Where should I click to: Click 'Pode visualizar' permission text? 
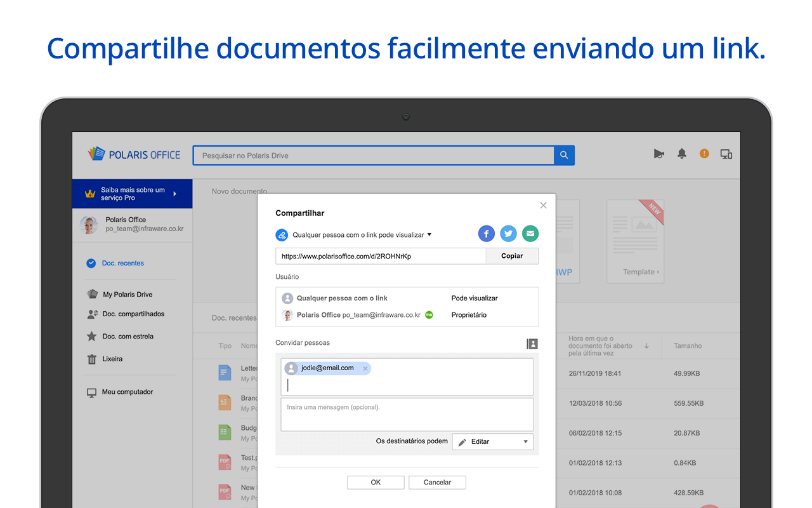(x=475, y=298)
